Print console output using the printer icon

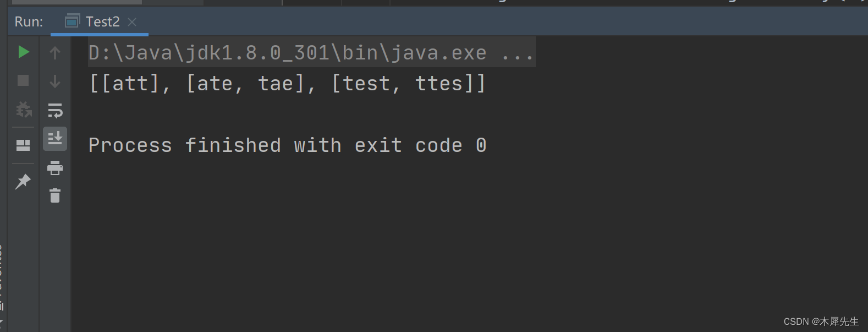click(55, 167)
